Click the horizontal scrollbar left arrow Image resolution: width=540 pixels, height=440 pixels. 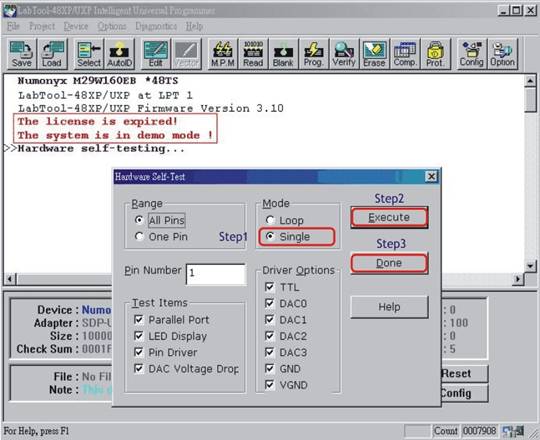[x=10, y=279]
